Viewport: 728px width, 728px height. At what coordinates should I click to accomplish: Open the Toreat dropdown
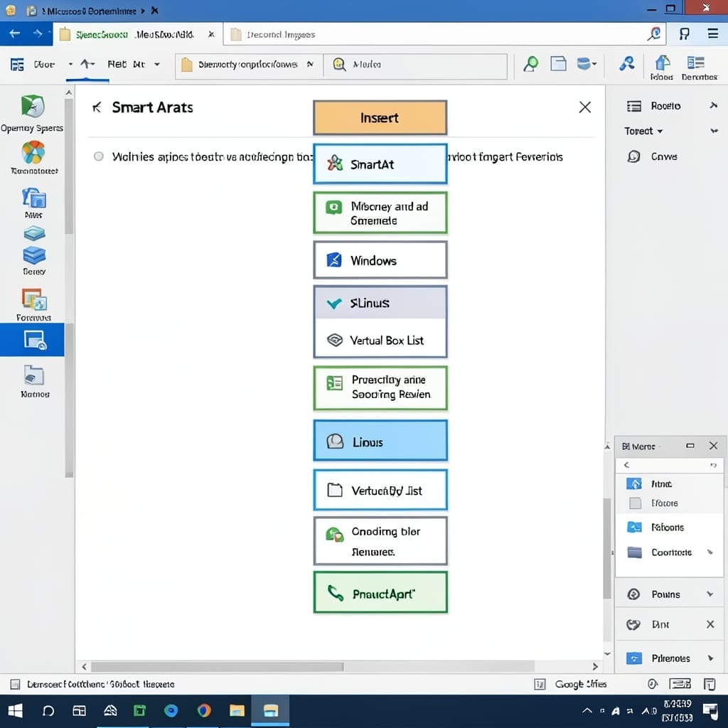point(643,131)
